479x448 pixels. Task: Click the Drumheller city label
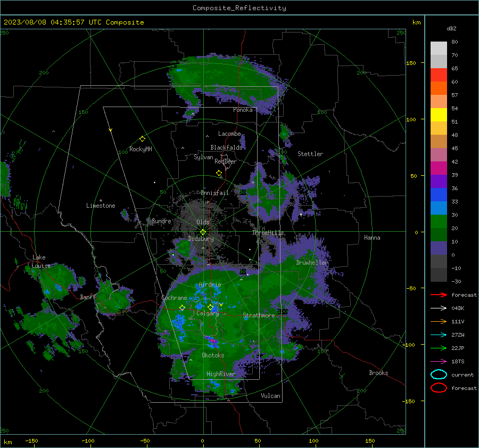click(x=312, y=263)
